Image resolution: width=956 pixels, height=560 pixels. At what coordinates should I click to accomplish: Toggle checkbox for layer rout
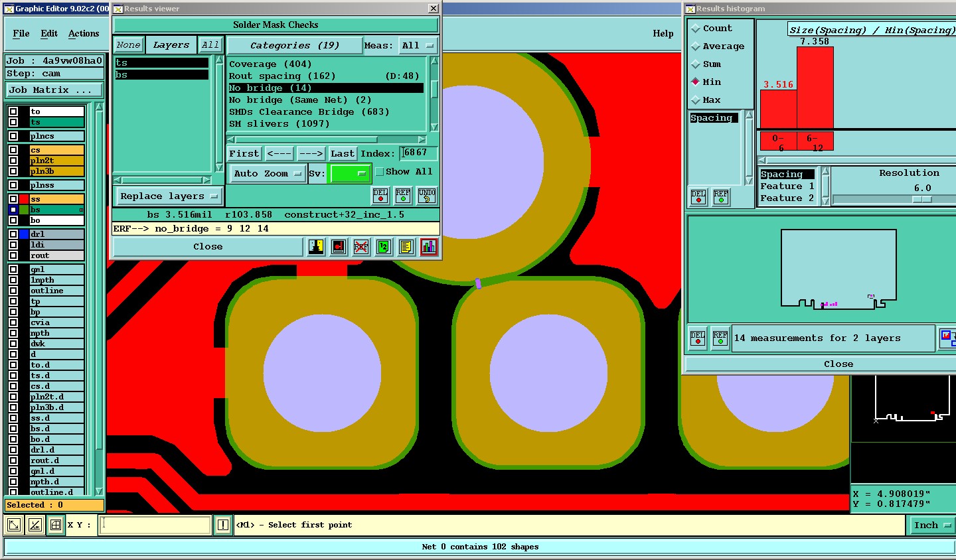[13, 255]
